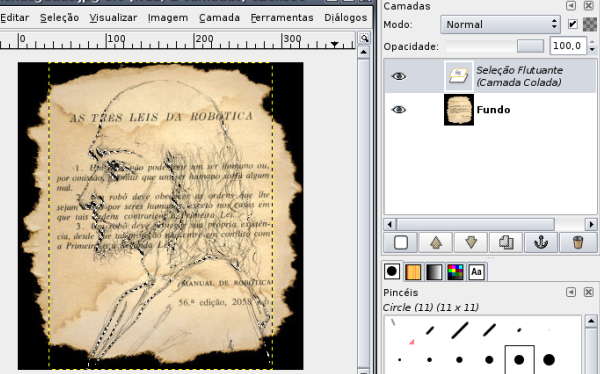This screenshot has height=374, width=600.
Task: Create a new layer with the blank page button
Action: coord(400,242)
